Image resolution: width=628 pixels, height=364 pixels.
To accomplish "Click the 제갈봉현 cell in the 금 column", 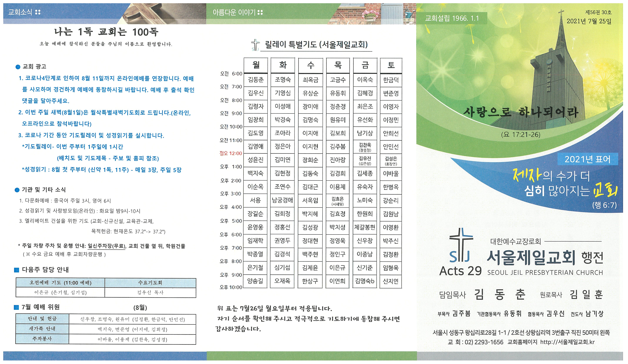I will 365,227.
